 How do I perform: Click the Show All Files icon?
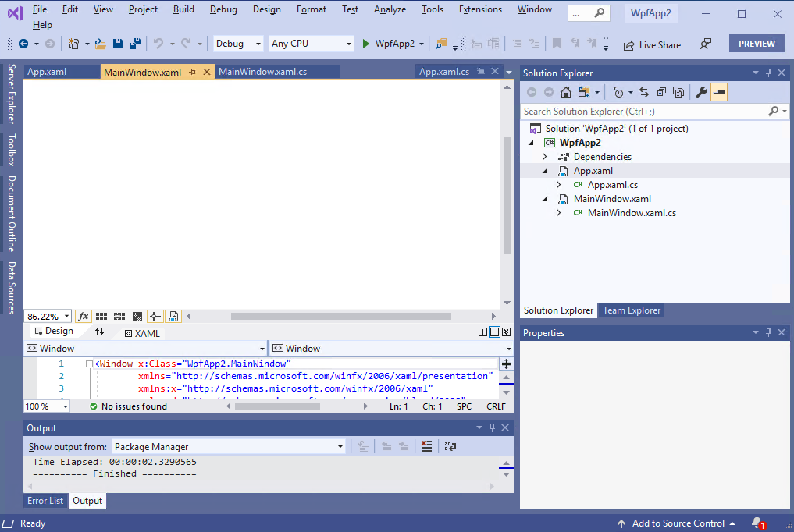point(678,92)
